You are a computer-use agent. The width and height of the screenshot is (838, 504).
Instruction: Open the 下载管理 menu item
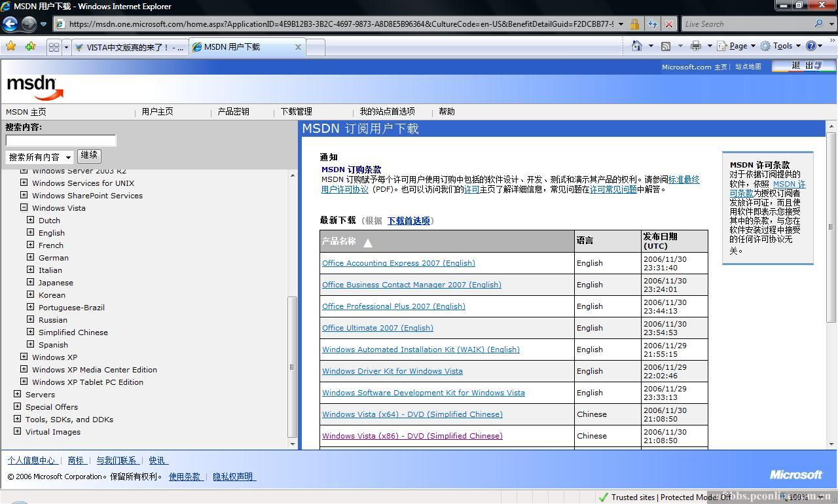297,111
